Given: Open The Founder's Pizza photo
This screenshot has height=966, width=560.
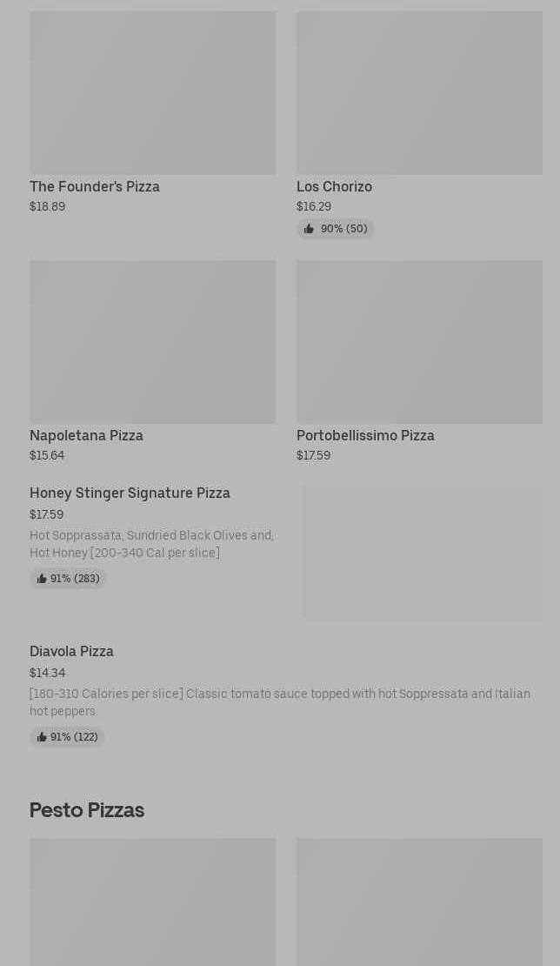Looking at the screenshot, I should 152,93.
